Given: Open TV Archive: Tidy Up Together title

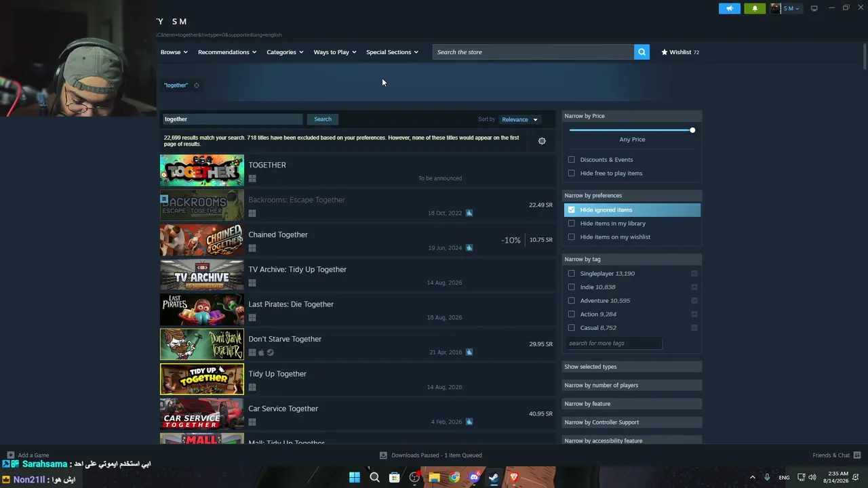Looking at the screenshot, I should [x=297, y=270].
